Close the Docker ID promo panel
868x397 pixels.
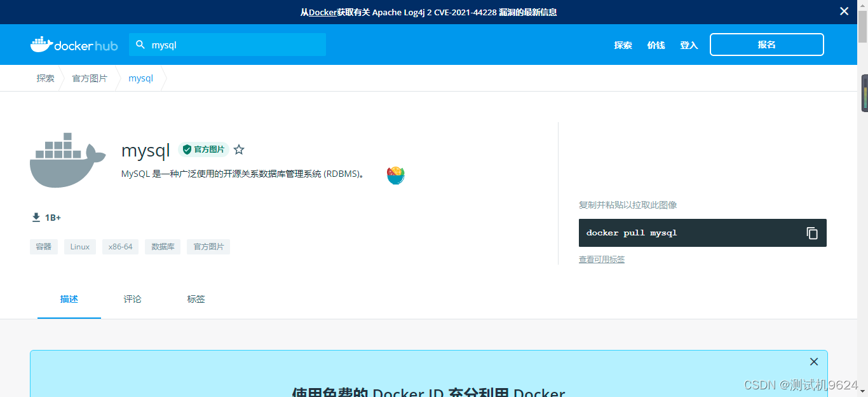pos(814,361)
